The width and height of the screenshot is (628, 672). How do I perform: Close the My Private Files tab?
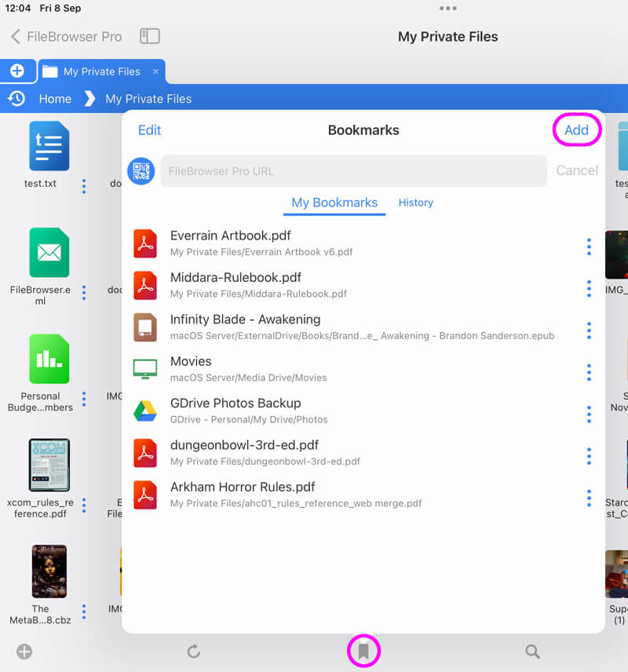(155, 71)
